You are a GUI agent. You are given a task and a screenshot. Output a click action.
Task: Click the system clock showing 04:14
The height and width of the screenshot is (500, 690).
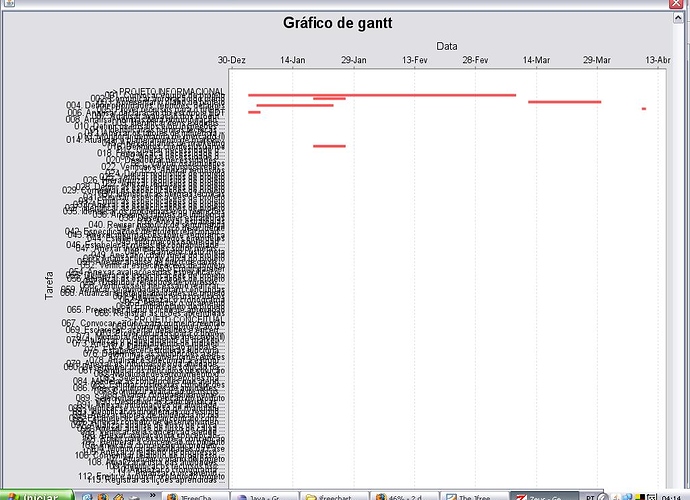[x=672, y=497]
